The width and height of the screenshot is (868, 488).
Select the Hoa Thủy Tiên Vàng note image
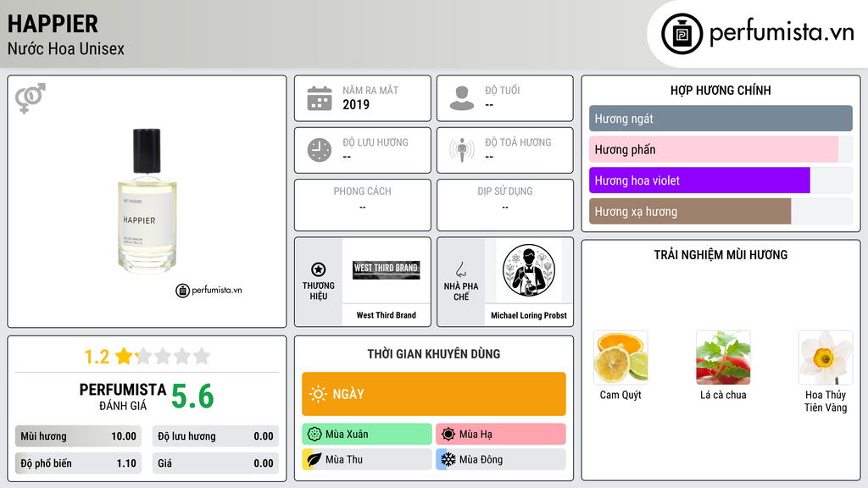click(826, 358)
